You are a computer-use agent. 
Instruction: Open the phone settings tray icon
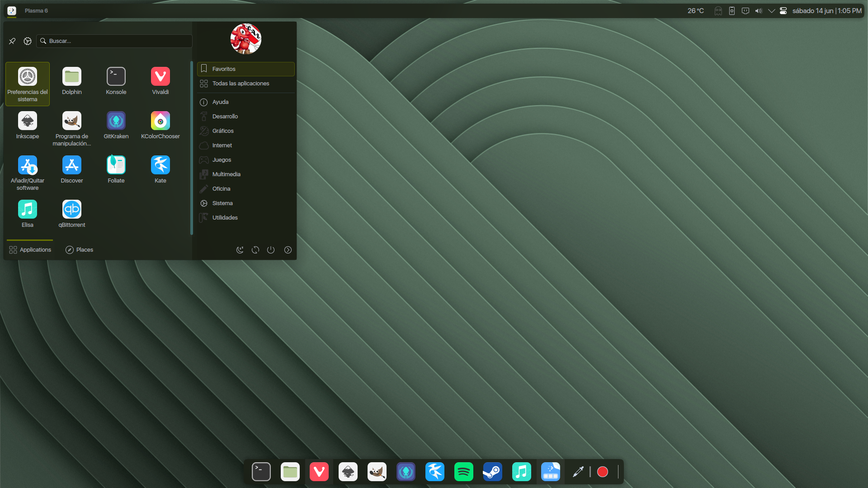coord(732,11)
